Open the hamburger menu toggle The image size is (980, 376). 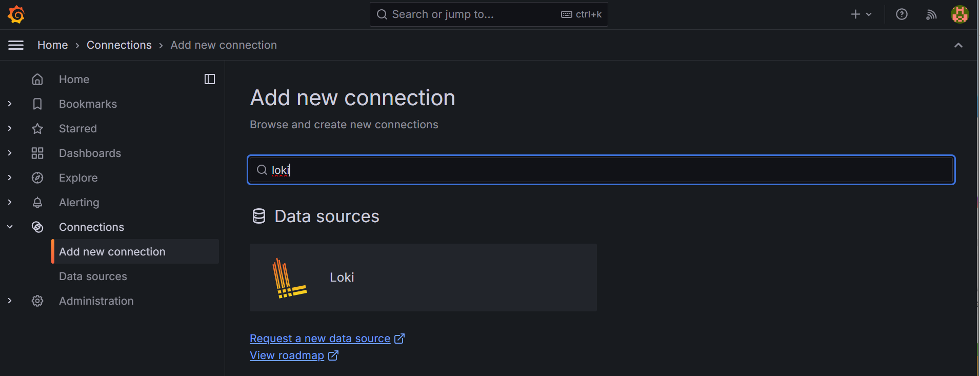[x=16, y=45]
